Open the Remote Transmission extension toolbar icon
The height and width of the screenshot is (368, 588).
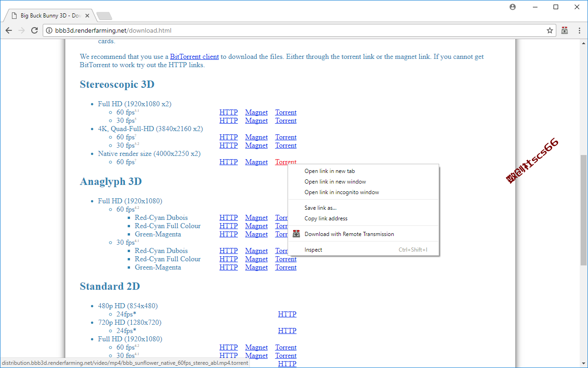[x=565, y=30]
